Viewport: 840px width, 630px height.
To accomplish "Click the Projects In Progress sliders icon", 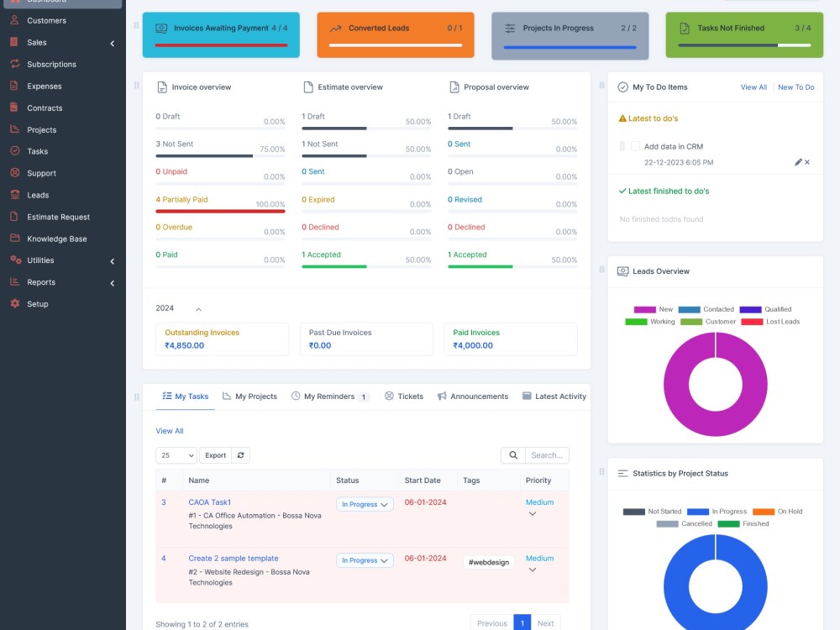I will [x=510, y=29].
